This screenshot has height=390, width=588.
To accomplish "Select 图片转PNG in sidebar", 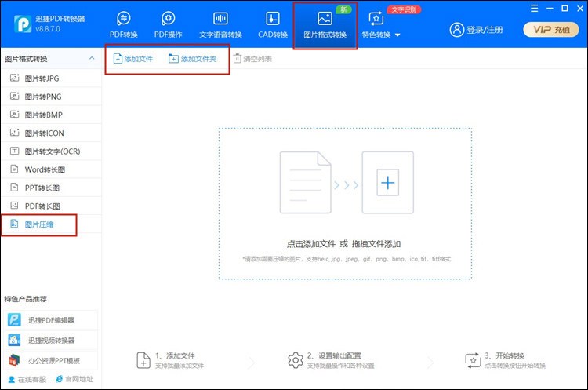I will 52,97.
